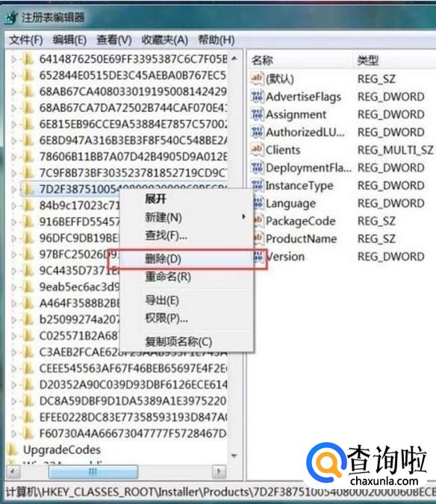Image resolution: width=436 pixels, height=504 pixels.
Task: Expand the 78606B11BB7A07D42B4905D9A012 key
Action: click(13, 157)
